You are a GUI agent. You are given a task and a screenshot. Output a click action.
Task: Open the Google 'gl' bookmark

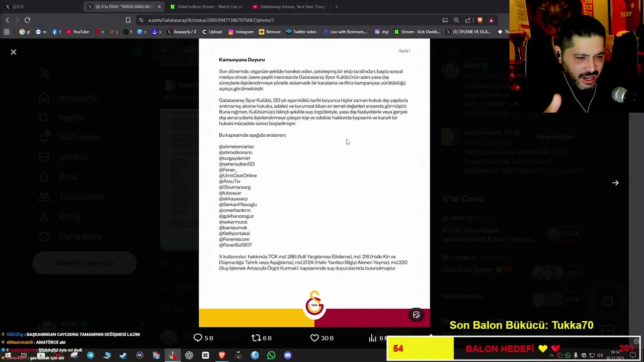coord(25,32)
